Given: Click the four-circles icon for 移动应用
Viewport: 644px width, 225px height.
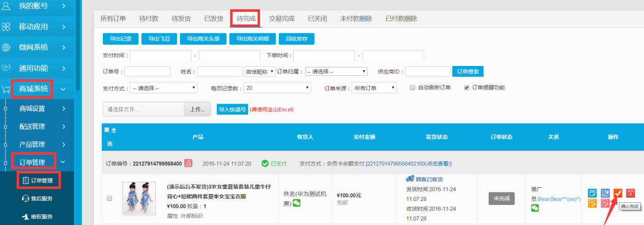Looking at the screenshot, I should click(6, 26).
